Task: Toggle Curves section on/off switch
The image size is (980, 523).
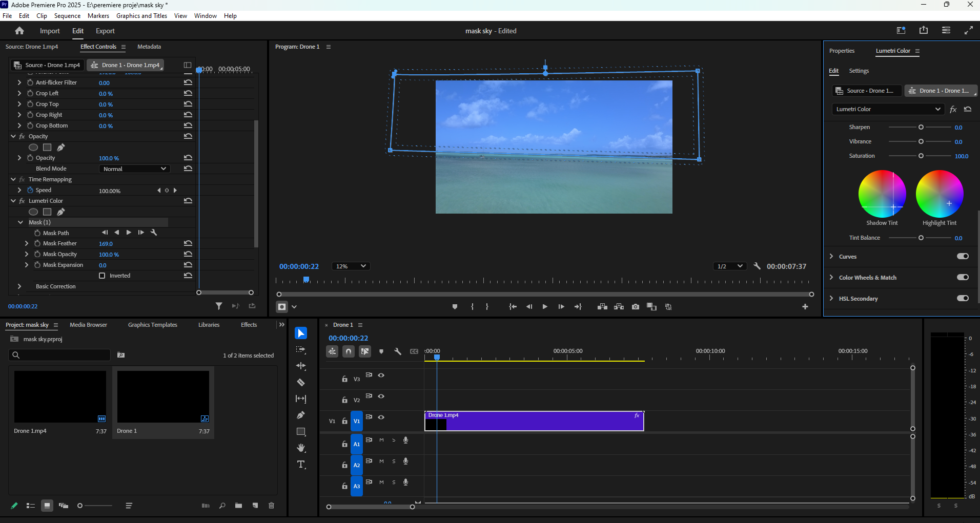Action: click(x=963, y=256)
